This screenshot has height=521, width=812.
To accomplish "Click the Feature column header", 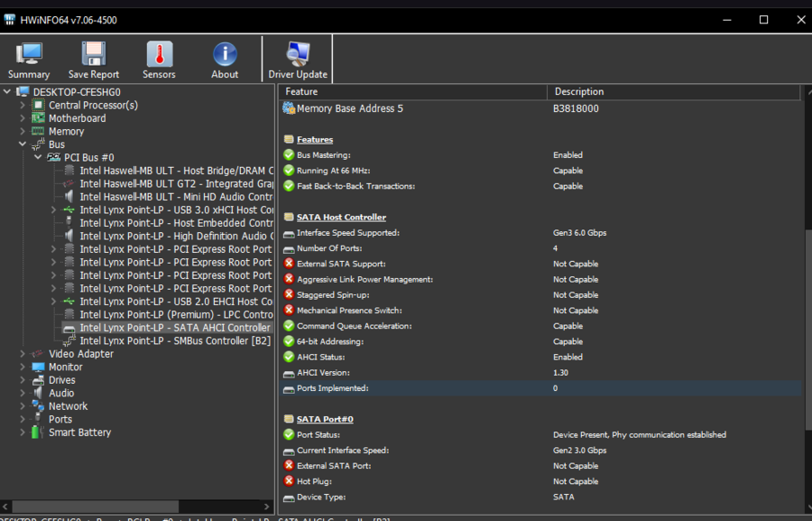I will click(x=412, y=92).
